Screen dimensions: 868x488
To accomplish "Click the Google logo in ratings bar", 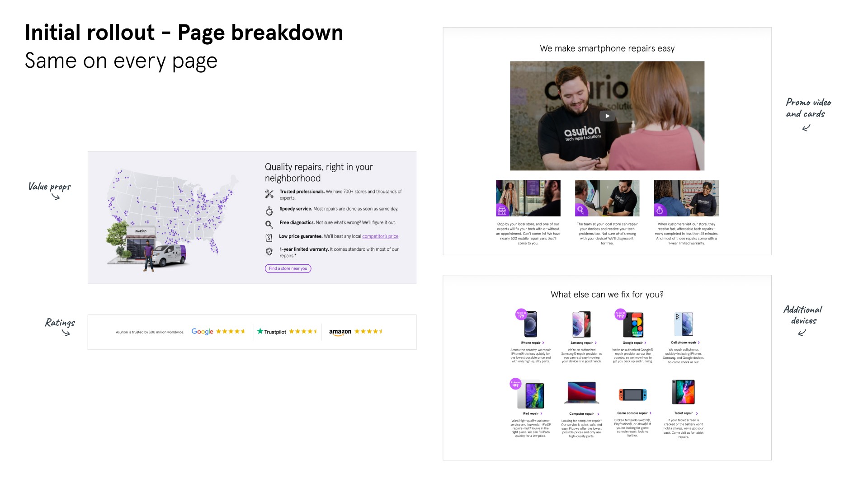I will (203, 332).
